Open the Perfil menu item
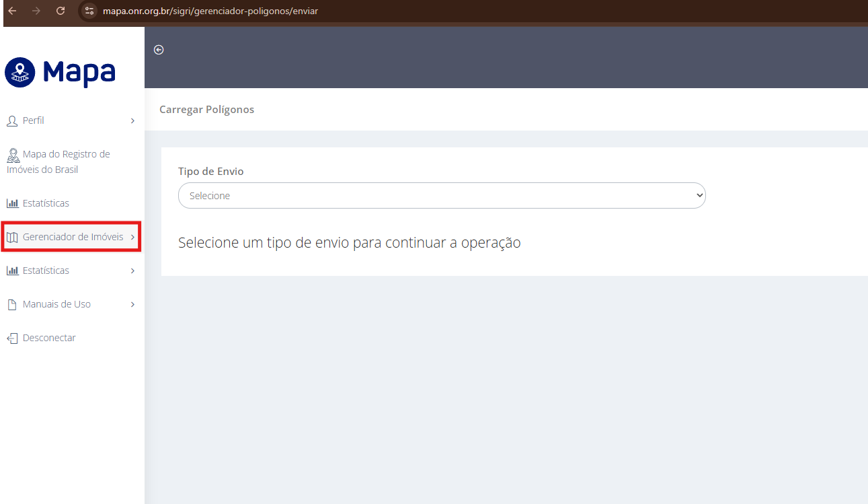The width and height of the screenshot is (868, 504). (34, 120)
